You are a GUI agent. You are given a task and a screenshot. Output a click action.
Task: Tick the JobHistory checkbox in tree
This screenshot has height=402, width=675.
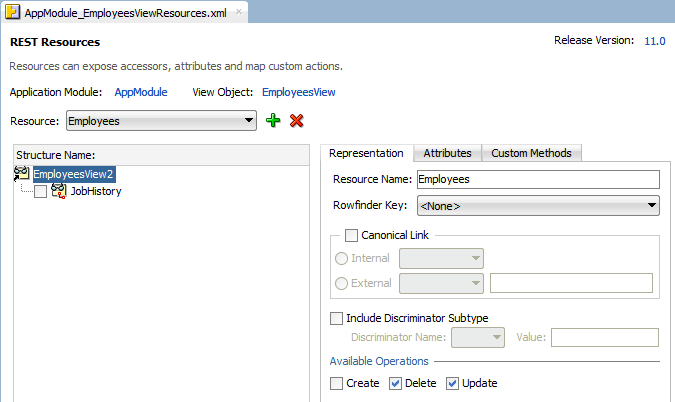pyautogui.click(x=40, y=191)
